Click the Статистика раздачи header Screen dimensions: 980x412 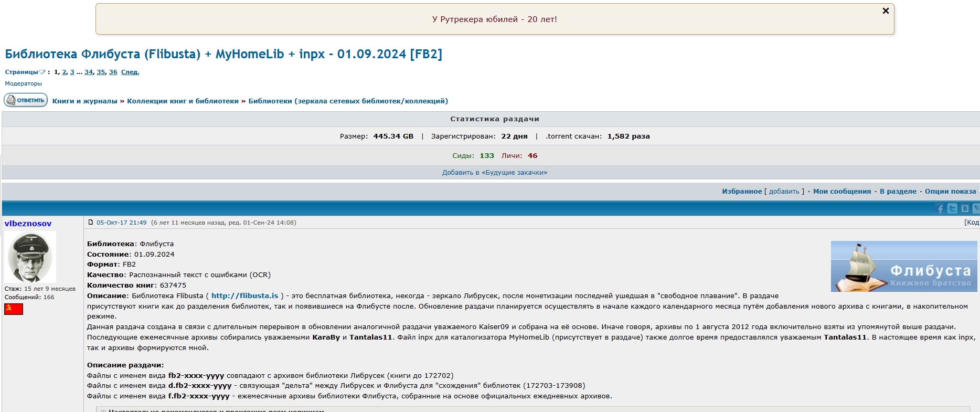[494, 119]
